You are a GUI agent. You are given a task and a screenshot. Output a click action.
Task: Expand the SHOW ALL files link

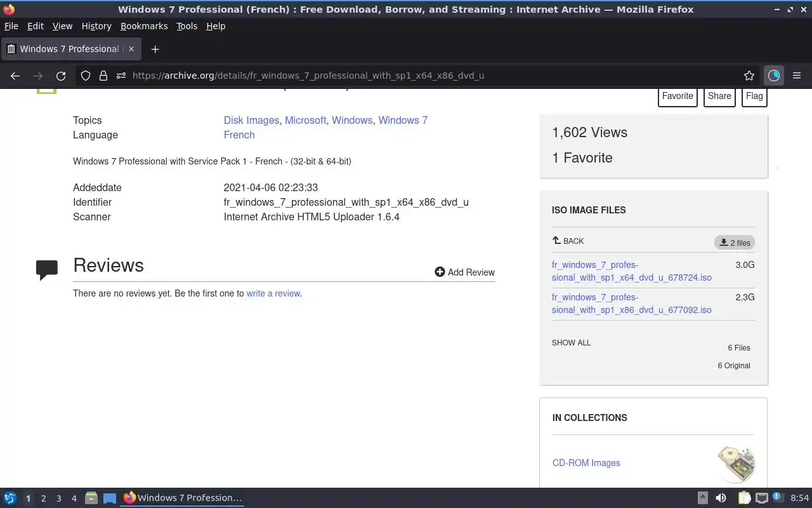coord(571,343)
